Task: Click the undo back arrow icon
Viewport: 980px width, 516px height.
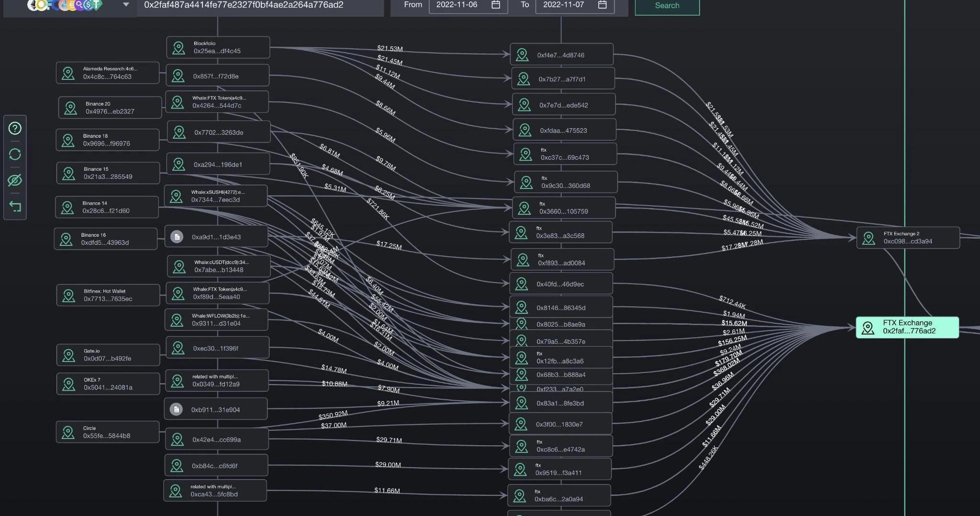Action: (15, 207)
